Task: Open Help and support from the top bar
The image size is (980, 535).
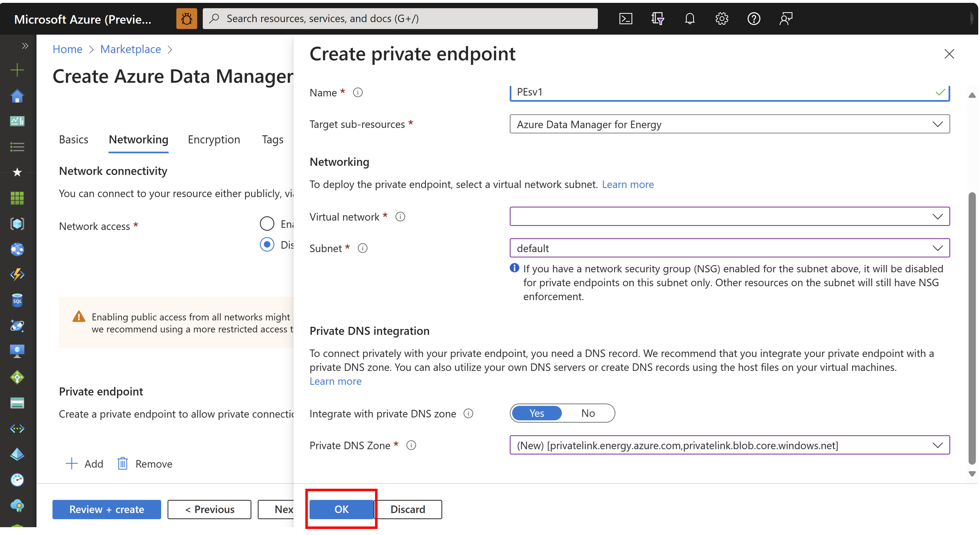Action: tap(754, 18)
